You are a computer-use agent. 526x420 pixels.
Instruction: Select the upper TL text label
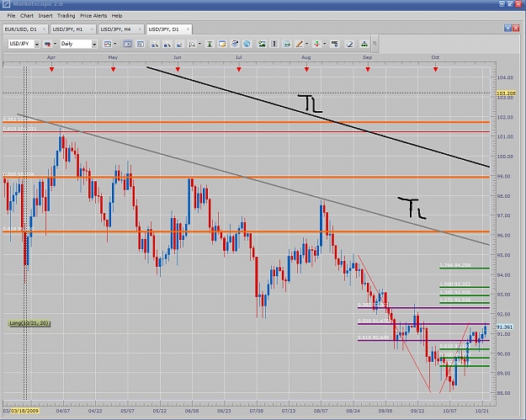click(310, 104)
